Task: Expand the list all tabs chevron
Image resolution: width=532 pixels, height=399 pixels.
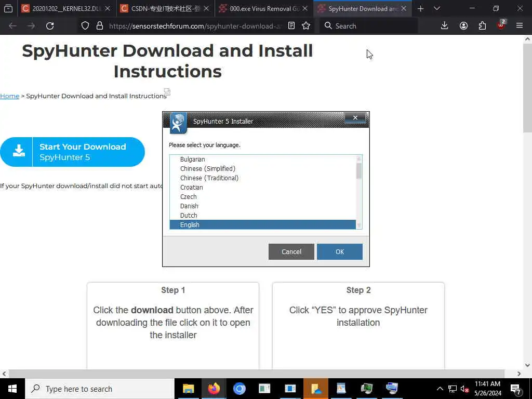Action: click(x=437, y=9)
